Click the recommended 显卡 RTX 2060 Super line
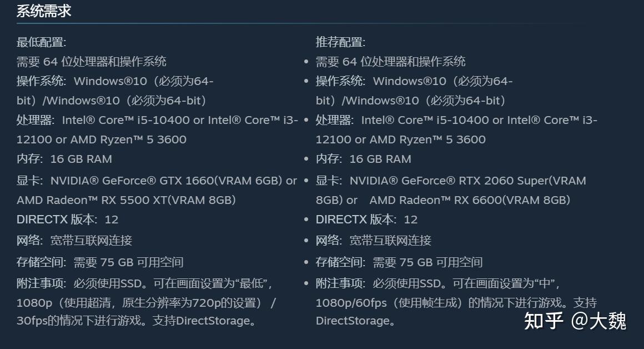 click(x=451, y=190)
